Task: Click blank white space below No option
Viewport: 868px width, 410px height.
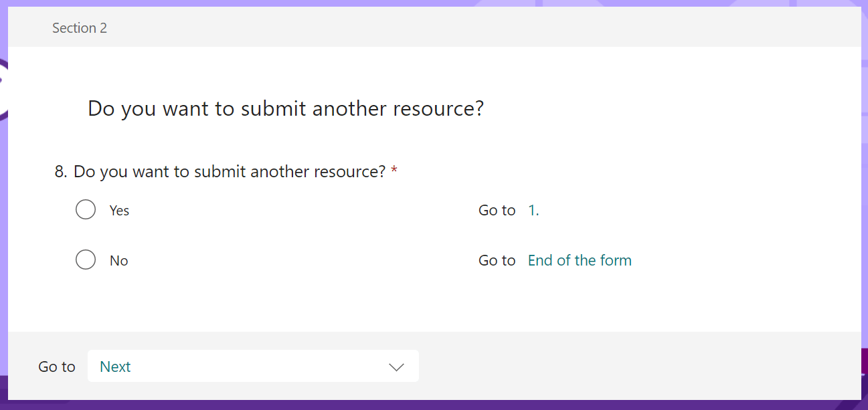Action: tap(435, 301)
